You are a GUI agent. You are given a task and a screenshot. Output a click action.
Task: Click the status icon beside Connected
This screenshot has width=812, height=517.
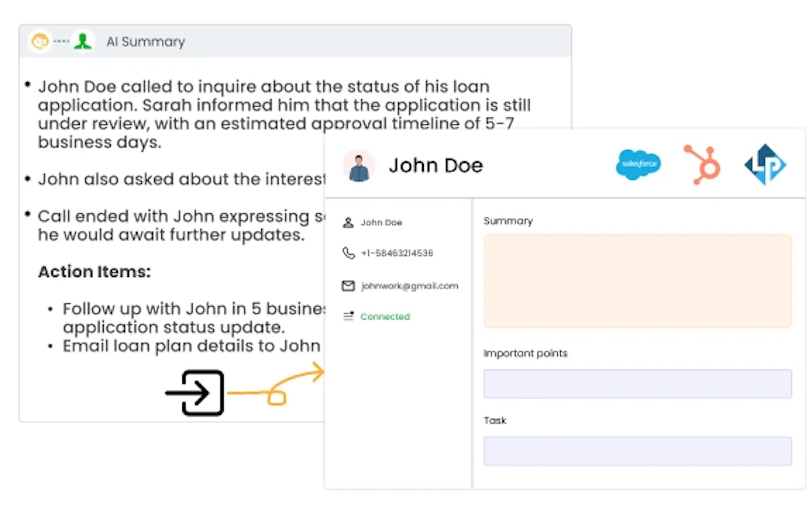[x=348, y=316]
